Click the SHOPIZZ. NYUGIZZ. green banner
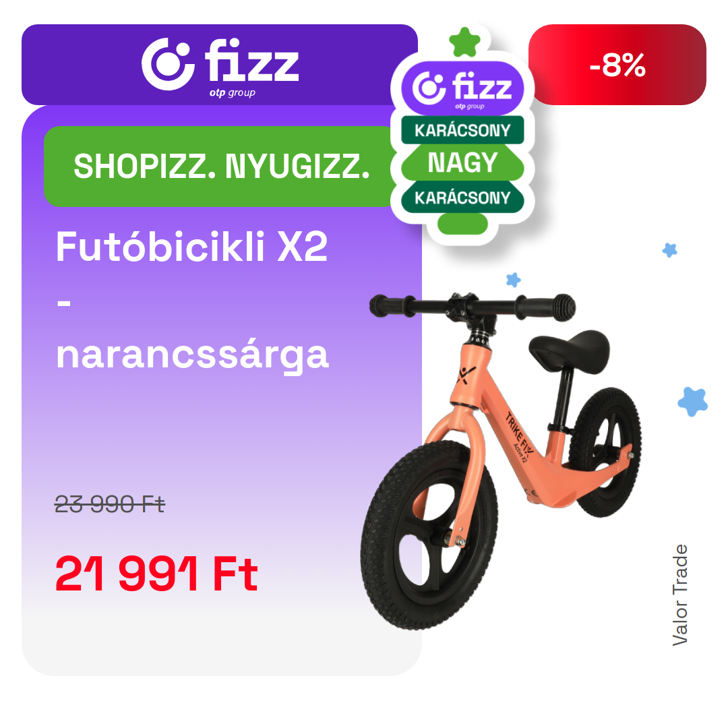This screenshot has height=728, width=728. (221, 166)
